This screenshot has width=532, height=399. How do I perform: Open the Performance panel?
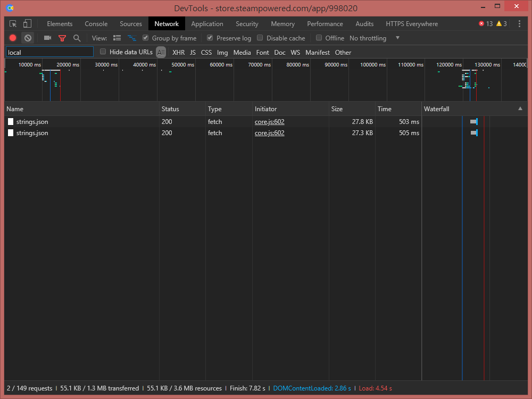(325, 23)
